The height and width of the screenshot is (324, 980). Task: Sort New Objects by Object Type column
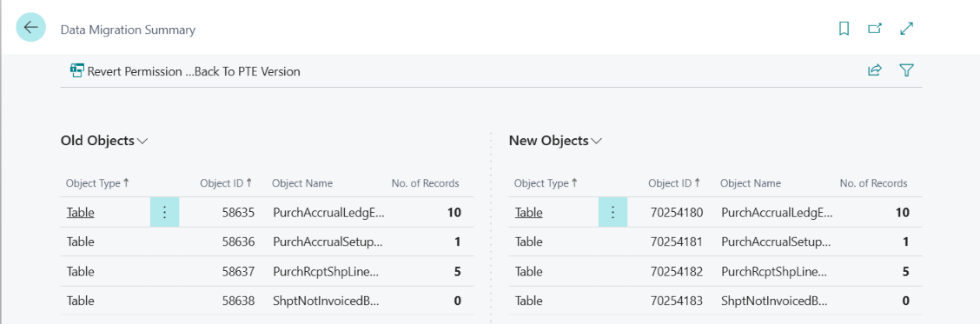pos(546,183)
